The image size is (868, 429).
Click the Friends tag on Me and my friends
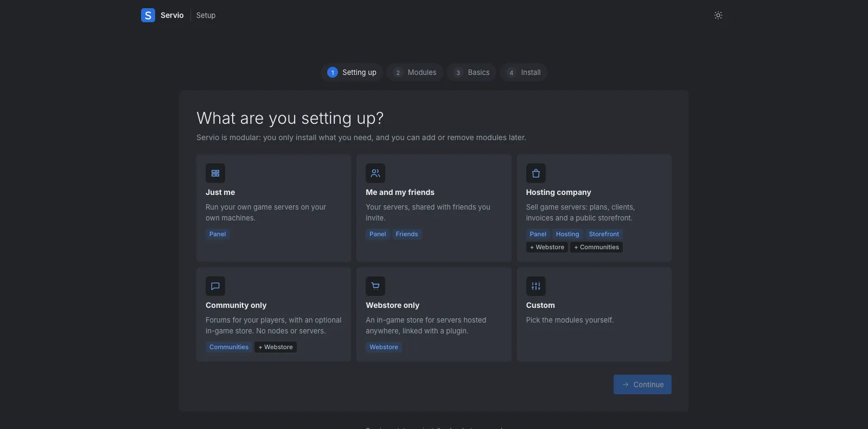(x=407, y=234)
